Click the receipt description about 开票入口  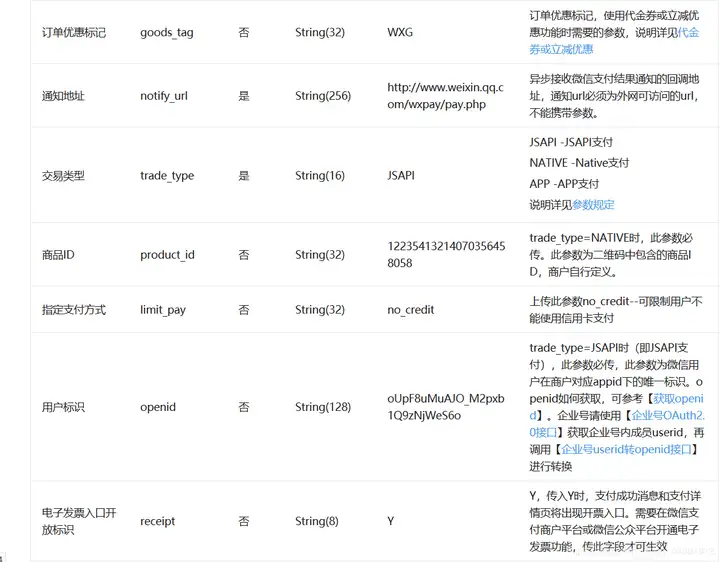615,521
